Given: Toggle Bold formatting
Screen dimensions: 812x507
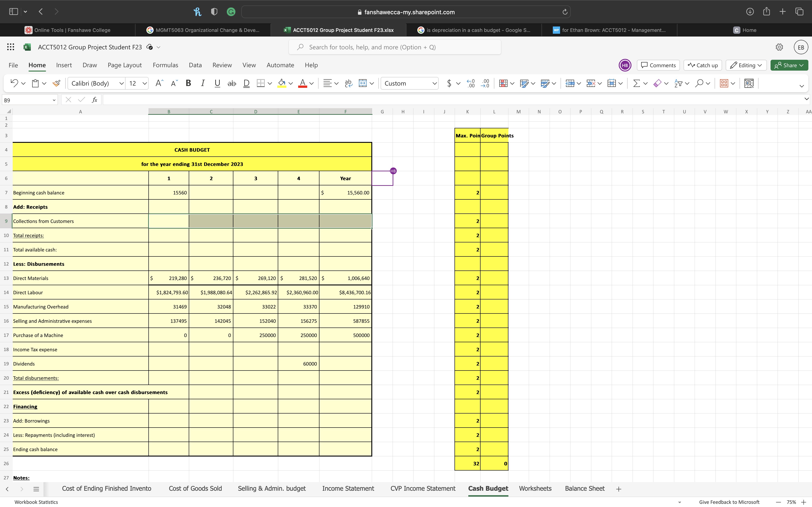Looking at the screenshot, I should point(188,83).
